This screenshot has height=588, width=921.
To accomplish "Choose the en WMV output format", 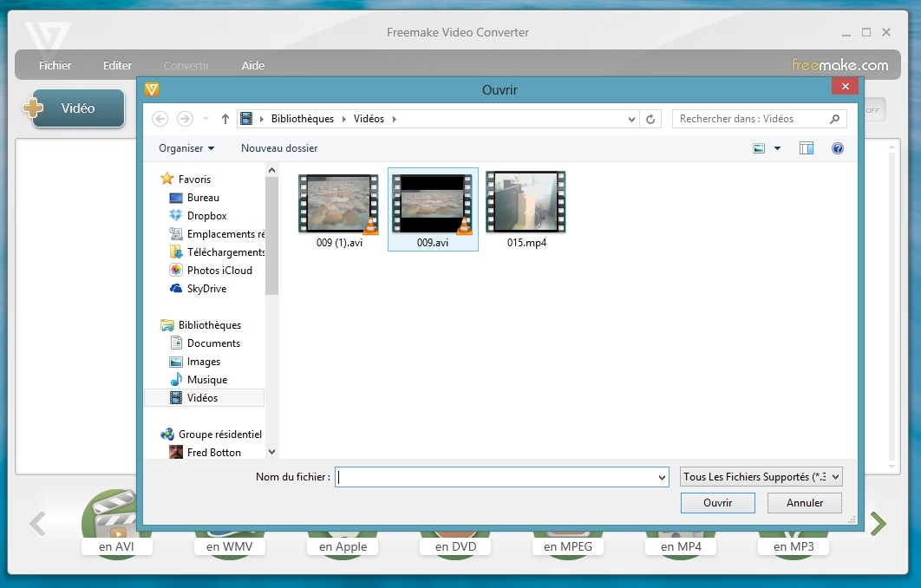I will click(x=229, y=546).
